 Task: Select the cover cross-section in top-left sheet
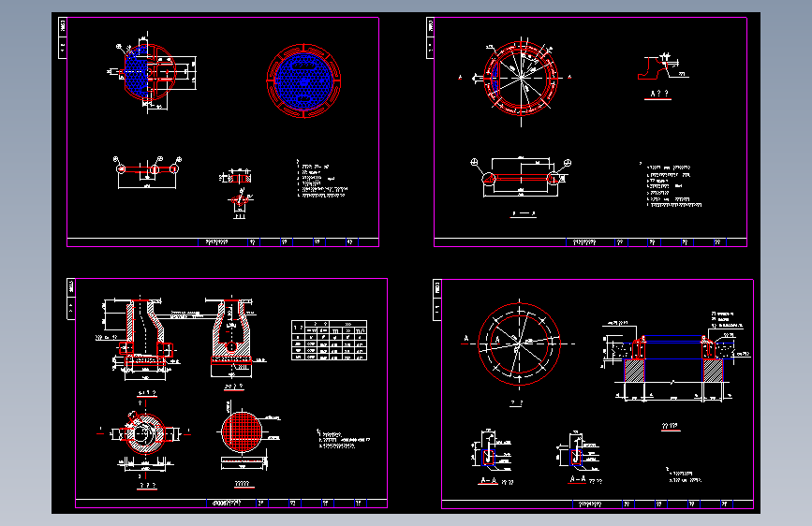click(x=148, y=173)
